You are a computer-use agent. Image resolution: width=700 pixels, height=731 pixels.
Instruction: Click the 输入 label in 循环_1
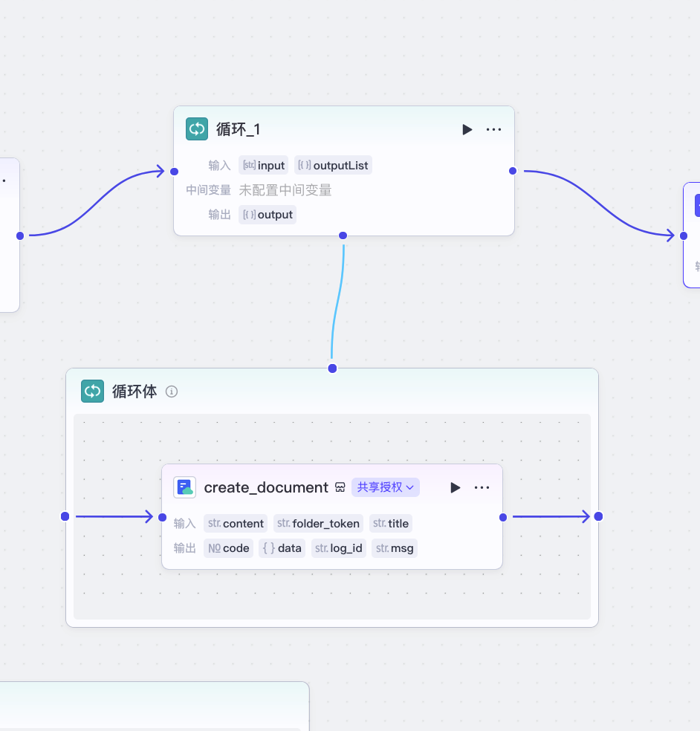pyautogui.click(x=219, y=166)
